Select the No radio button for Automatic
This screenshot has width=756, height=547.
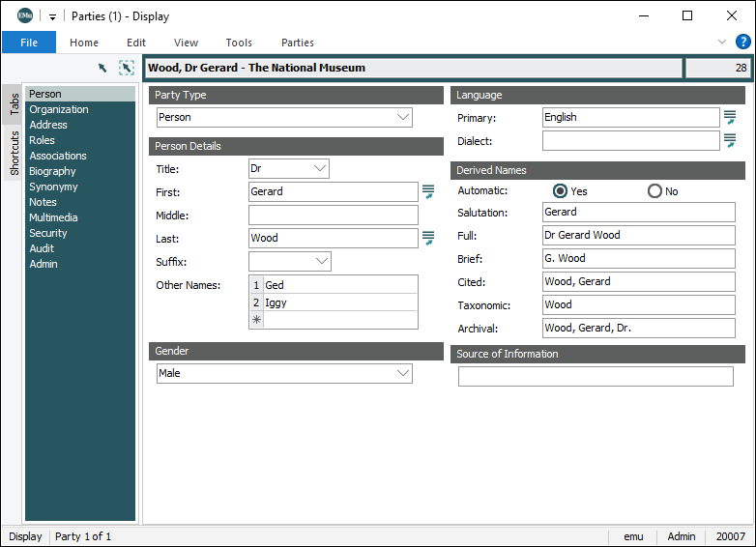tap(654, 191)
